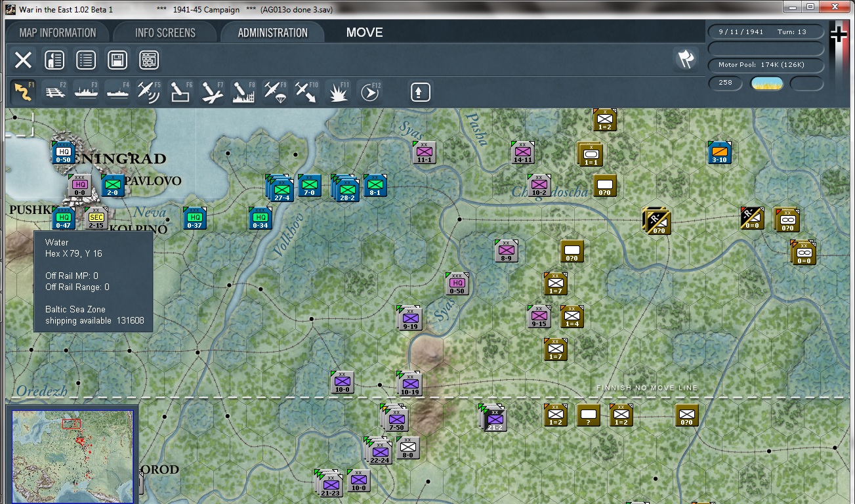The width and height of the screenshot is (855, 504).
Task: Select the Soviet 1=1 armored unit
Action: click(591, 154)
